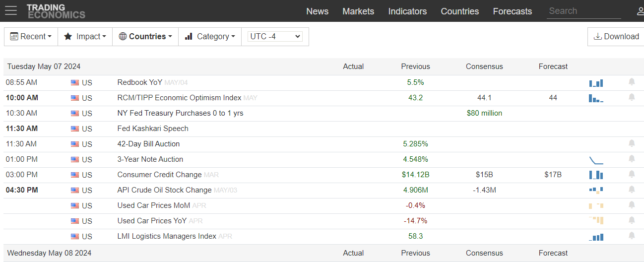Screen dimensions: 644x262
Task: Open the Fed Kashkari Speech link
Action: click(x=153, y=129)
